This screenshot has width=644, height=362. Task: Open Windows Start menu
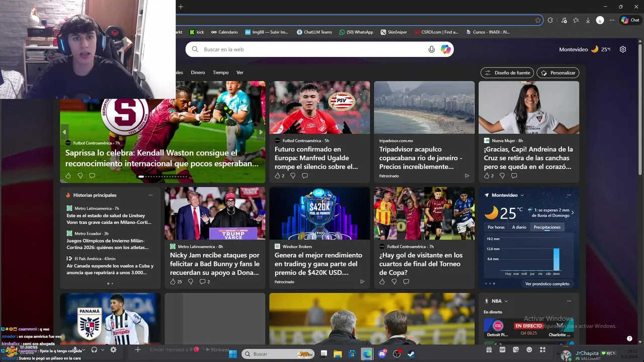click(x=233, y=354)
